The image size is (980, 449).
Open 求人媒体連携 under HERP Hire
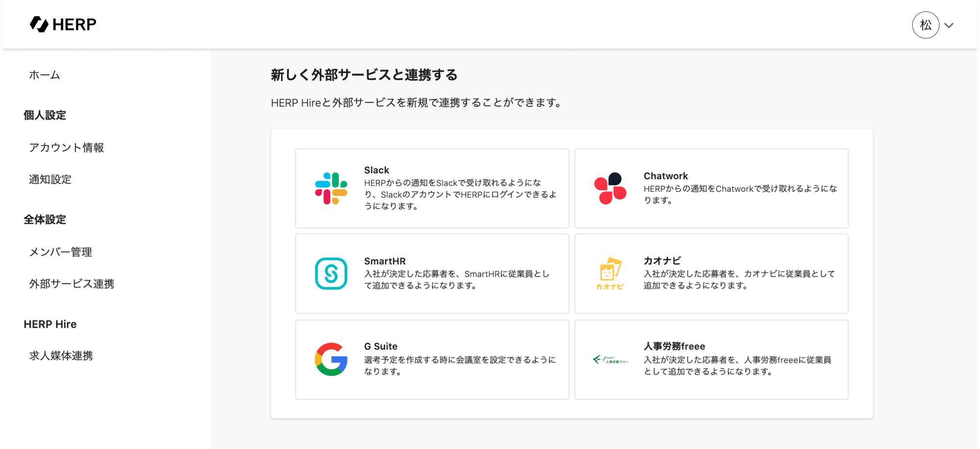click(61, 355)
